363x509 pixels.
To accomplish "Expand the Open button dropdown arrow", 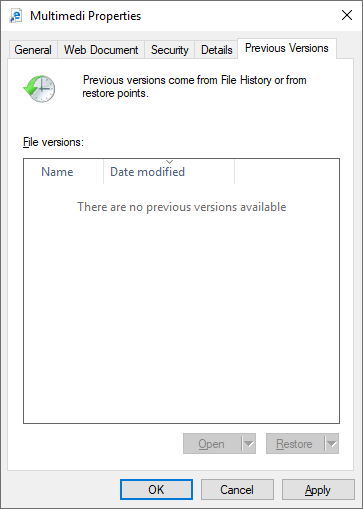I will click(248, 444).
